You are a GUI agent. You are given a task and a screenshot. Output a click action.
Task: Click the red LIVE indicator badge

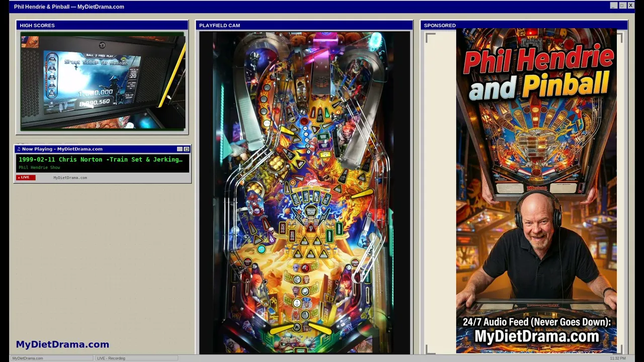coord(26,177)
